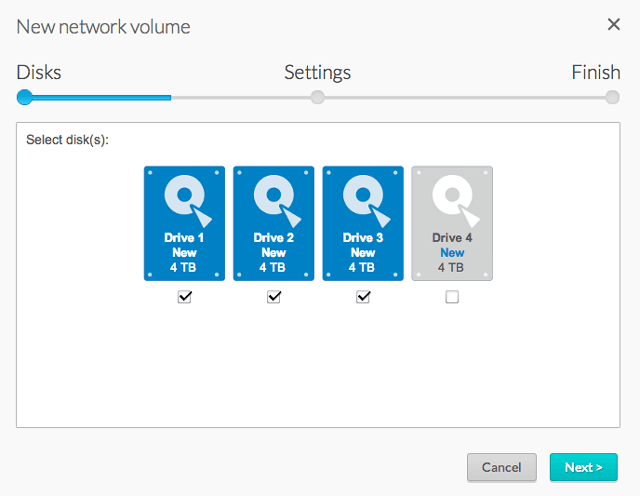Uncheck the Drive 1 checkbox
The image size is (640, 496).
184,297
